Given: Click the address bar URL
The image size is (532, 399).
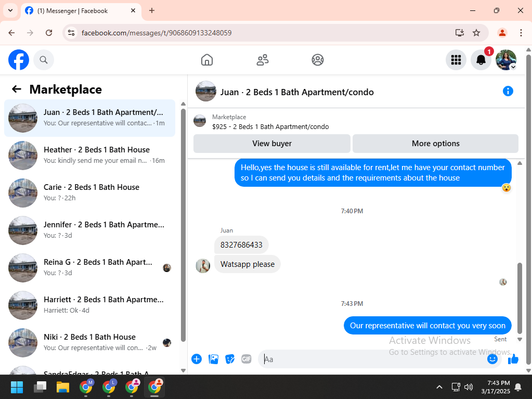Looking at the screenshot, I should [x=157, y=33].
